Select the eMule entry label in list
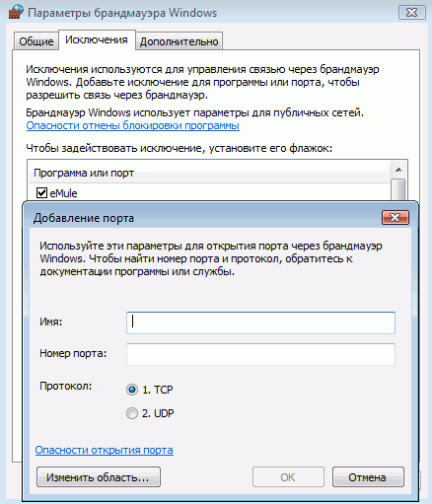The width and height of the screenshot is (432, 504). click(63, 193)
